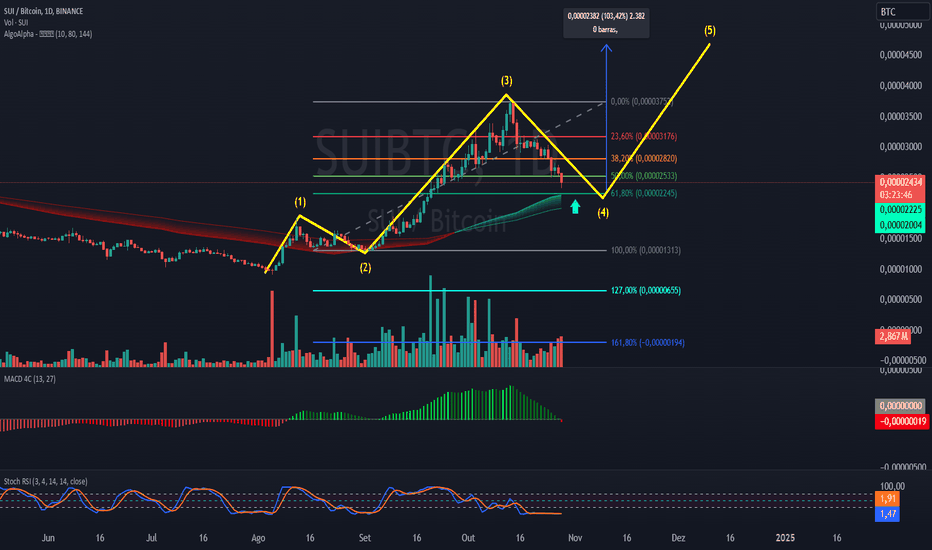This screenshot has height=550, width=932.
Task: Click the wave (4) label
Action: (603, 212)
